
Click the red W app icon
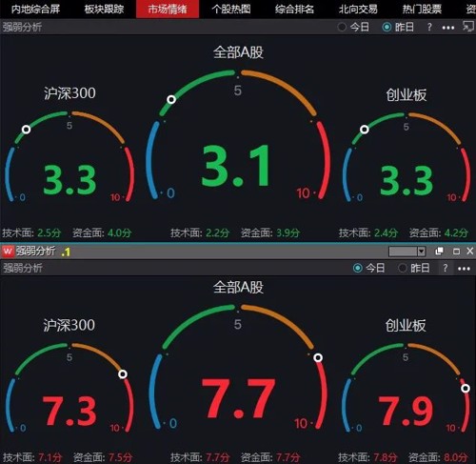click(x=8, y=252)
